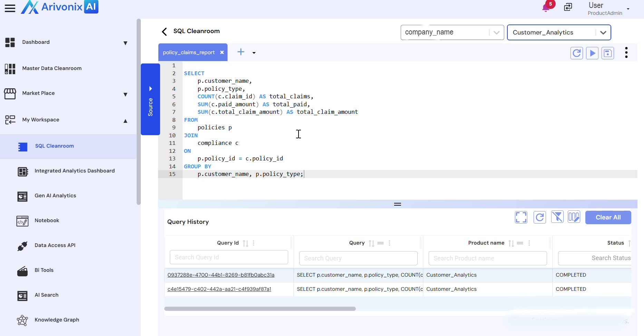
Task: Collapse the My Workspace section
Action: click(125, 121)
